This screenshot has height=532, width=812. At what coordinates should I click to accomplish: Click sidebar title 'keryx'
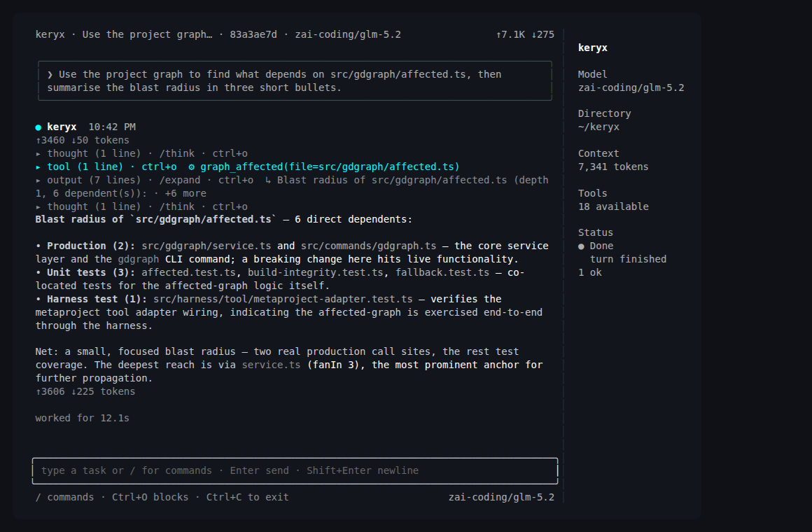click(592, 48)
